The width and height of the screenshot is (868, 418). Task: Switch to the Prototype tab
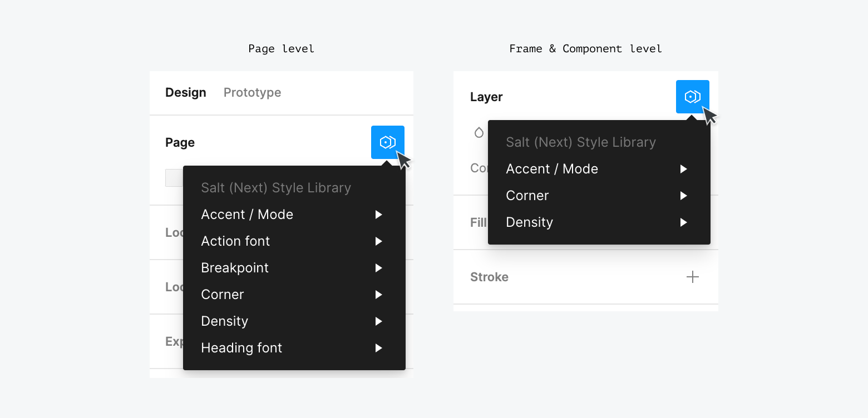[x=252, y=92]
